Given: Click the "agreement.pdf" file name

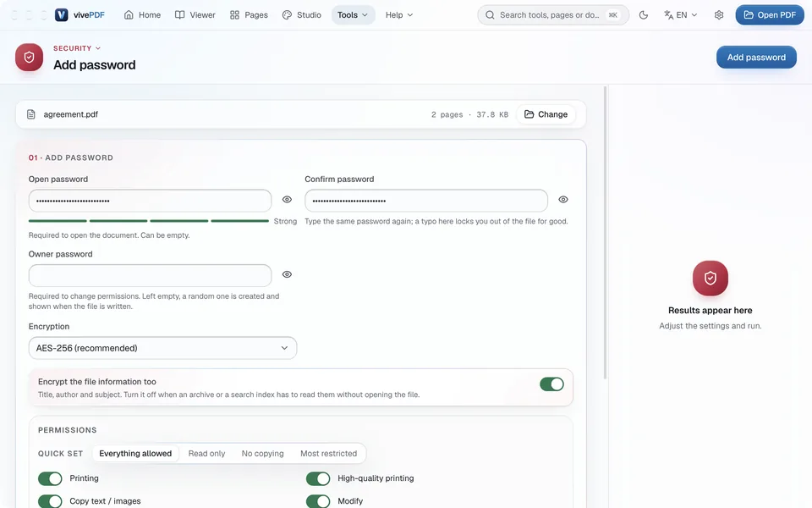Looking at the screenshot, I should pyautogui.click(x=70, y=114).
